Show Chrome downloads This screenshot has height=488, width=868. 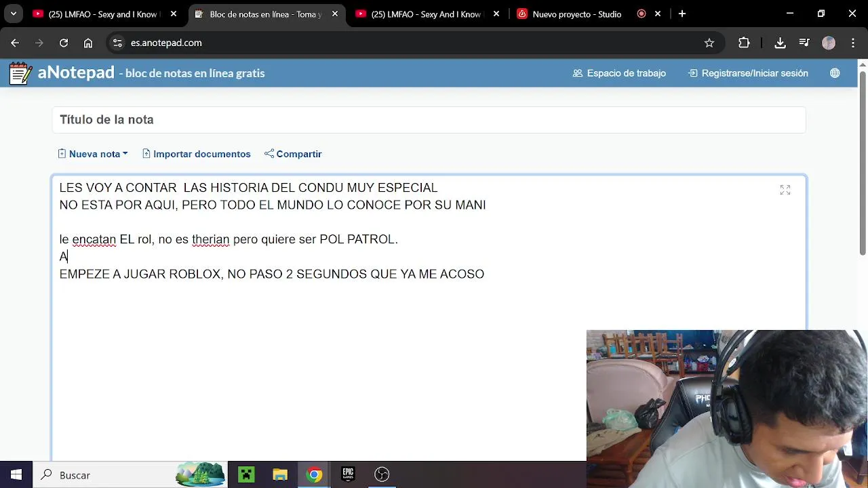[x=781, y=43]
